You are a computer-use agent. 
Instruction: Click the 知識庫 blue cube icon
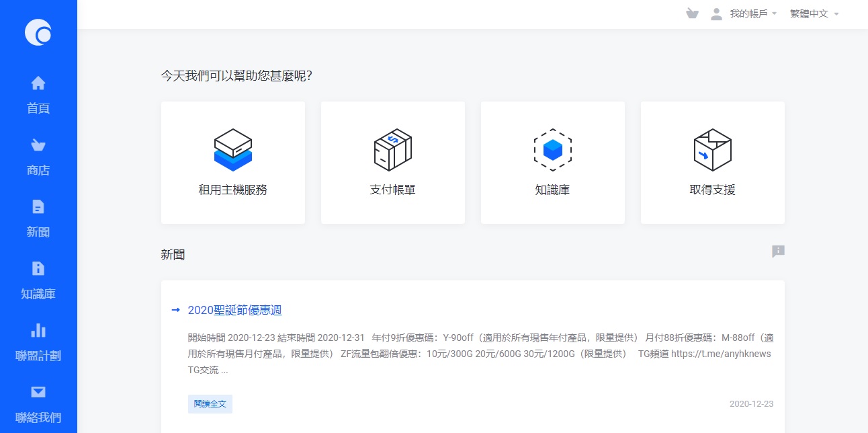[552, 149]
